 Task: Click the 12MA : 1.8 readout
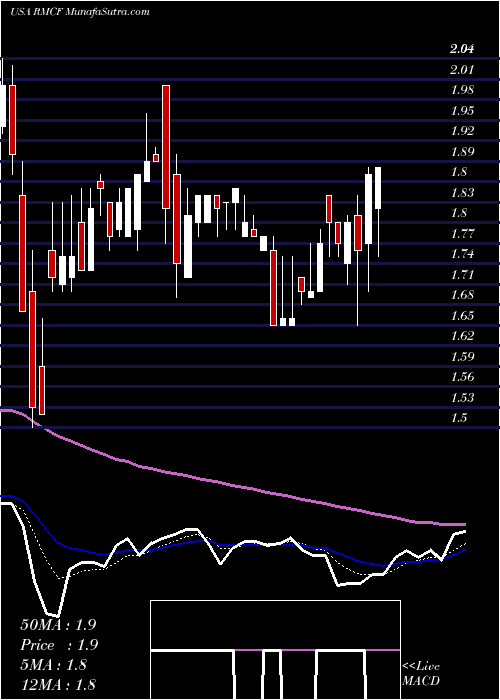[x=58, y=685]
